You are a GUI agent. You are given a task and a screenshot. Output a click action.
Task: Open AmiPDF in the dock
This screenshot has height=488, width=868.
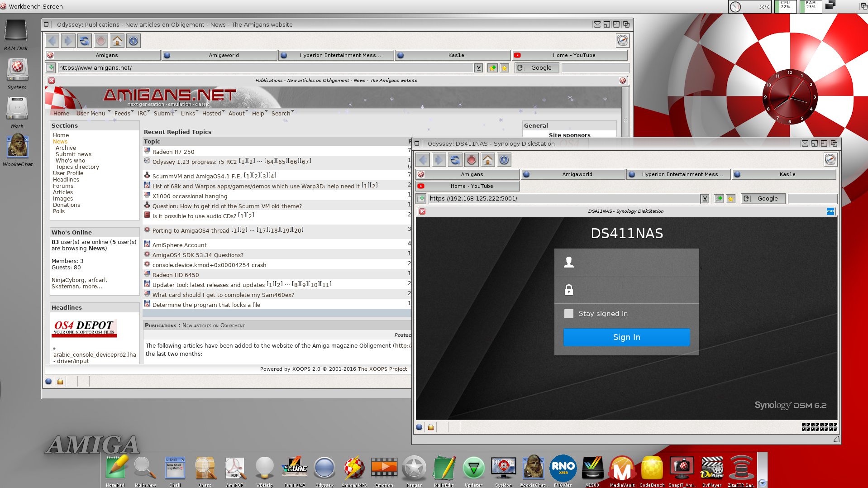click(x=235, y=469)
